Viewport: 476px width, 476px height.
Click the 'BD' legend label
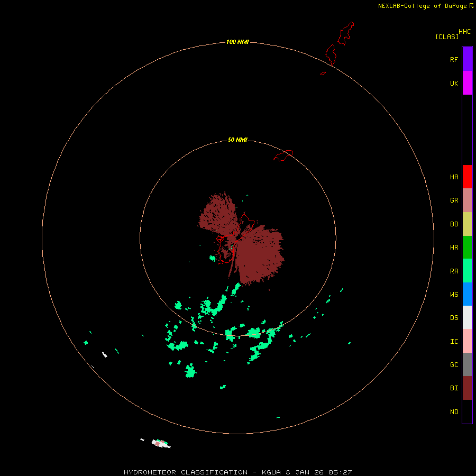click(x=454, y=224)
